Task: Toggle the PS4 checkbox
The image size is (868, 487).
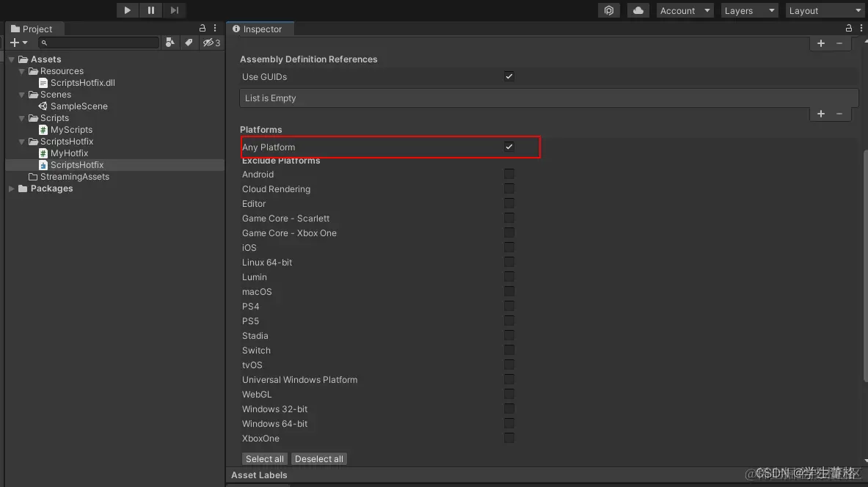Action: [x=509, y=306]
